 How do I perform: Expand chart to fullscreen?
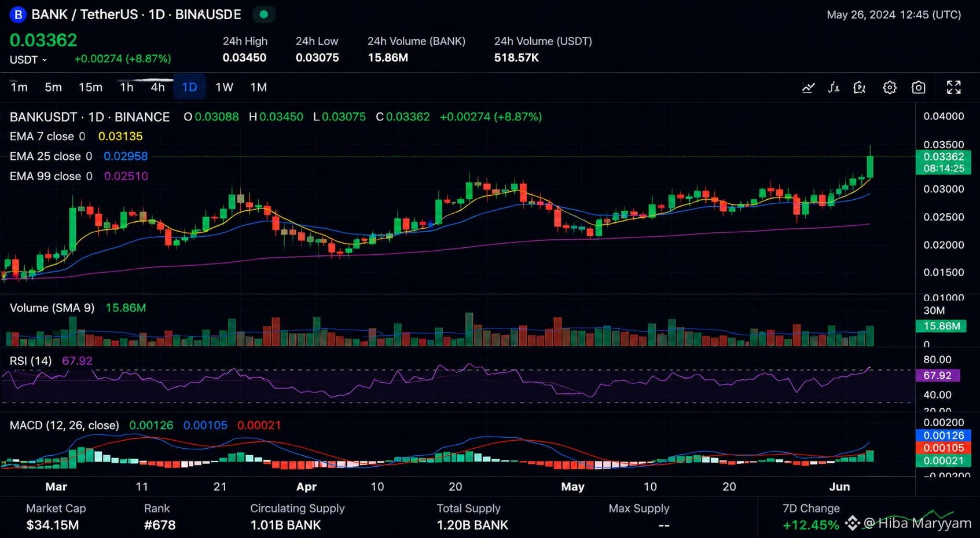click(953, 87)
